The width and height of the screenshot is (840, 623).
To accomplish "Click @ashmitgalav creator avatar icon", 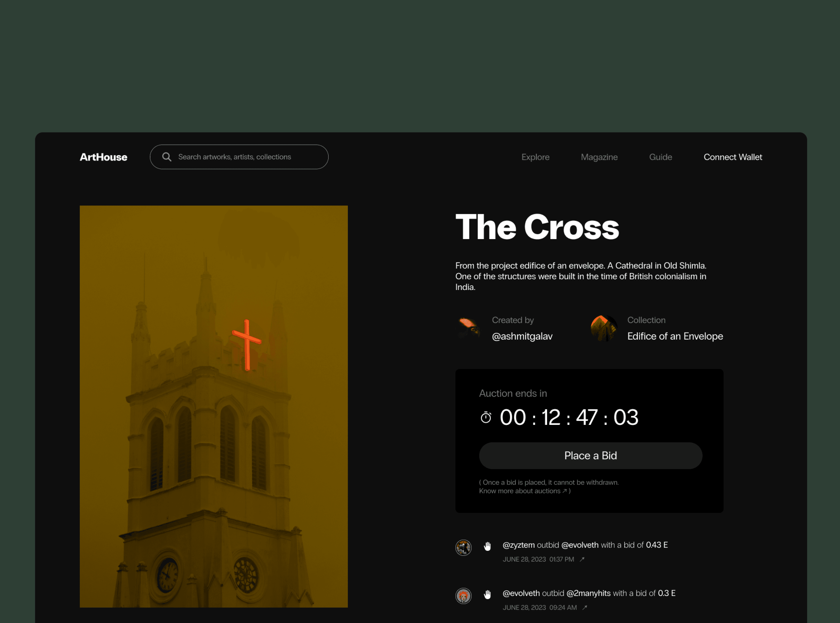I will tap(469, 328).
